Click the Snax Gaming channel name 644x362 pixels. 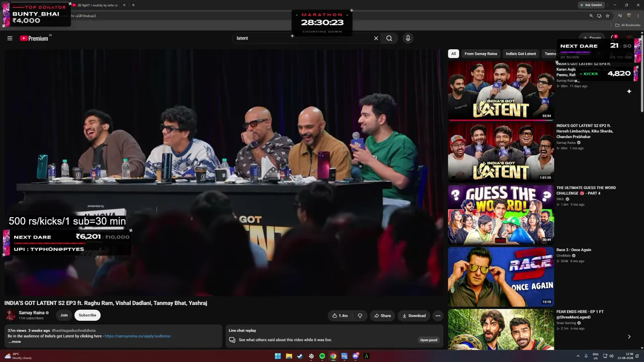[x=566, y=323]
